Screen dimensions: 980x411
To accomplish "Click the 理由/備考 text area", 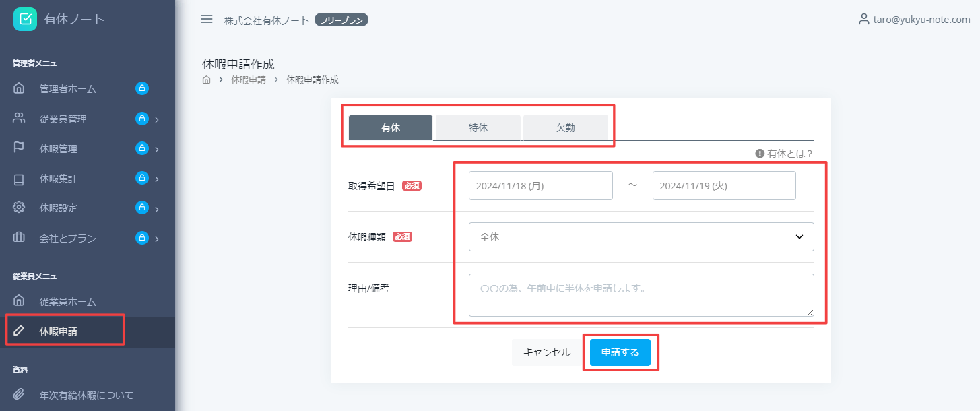I will tap(641, 294).
